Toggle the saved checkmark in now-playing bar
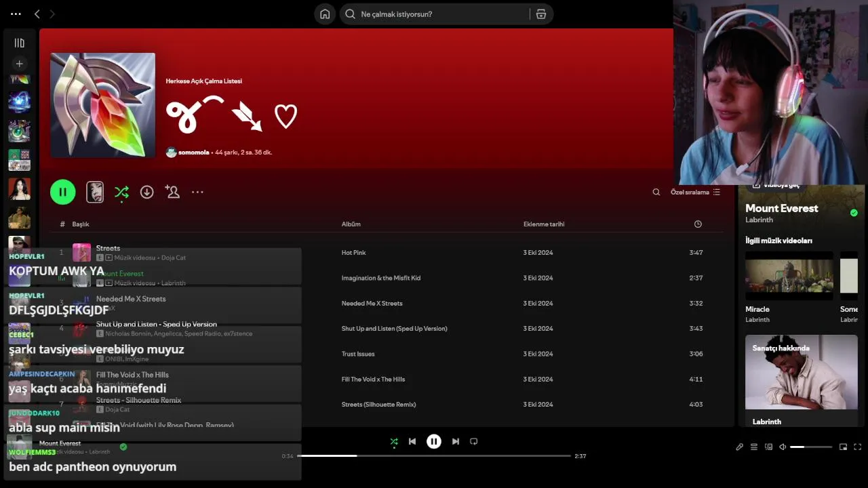Image resolution: width=868 pixels, height=488 pixels. pos(123,447)
